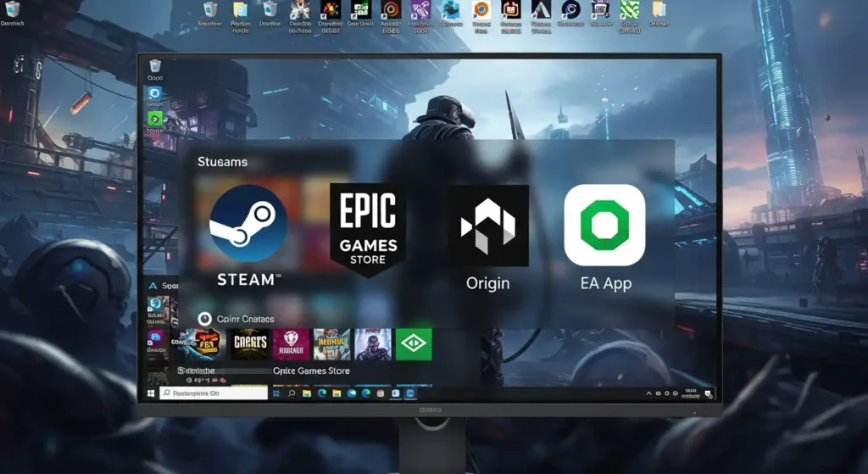
Task: Open the Origin launcher icon
Action: 487,226
